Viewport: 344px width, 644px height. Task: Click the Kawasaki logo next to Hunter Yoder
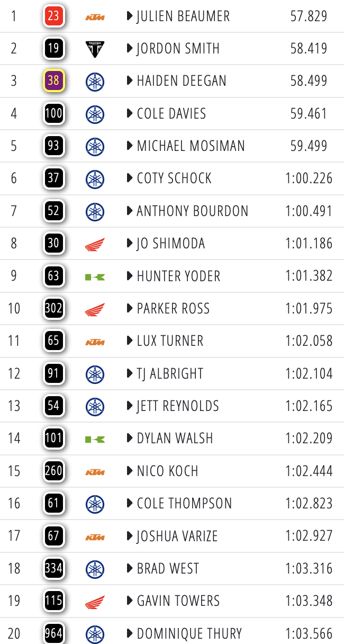[x=95, y=276]
